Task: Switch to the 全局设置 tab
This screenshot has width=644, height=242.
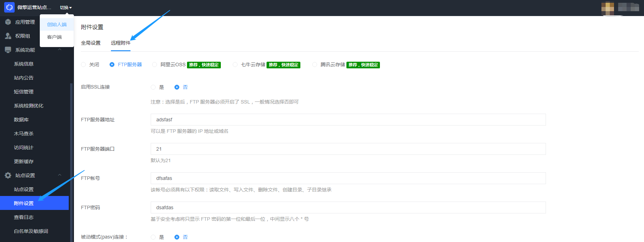Action: coord(91,43)
